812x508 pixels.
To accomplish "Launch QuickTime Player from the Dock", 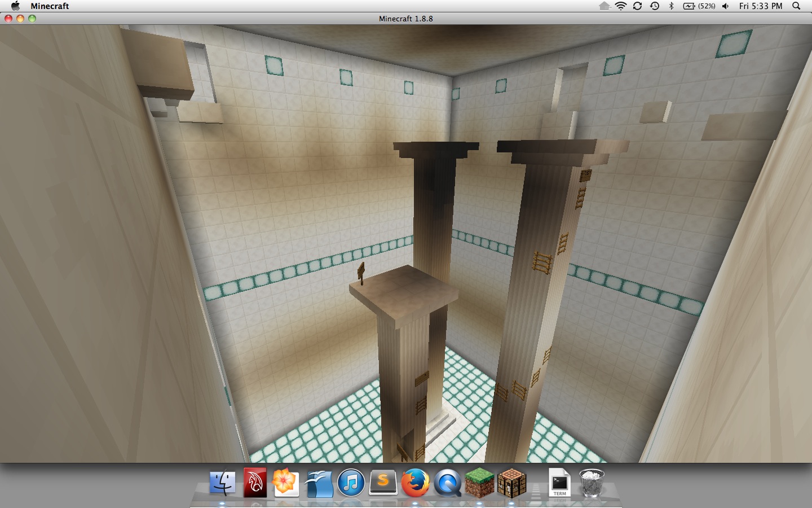I will click(x=447, y=484).
